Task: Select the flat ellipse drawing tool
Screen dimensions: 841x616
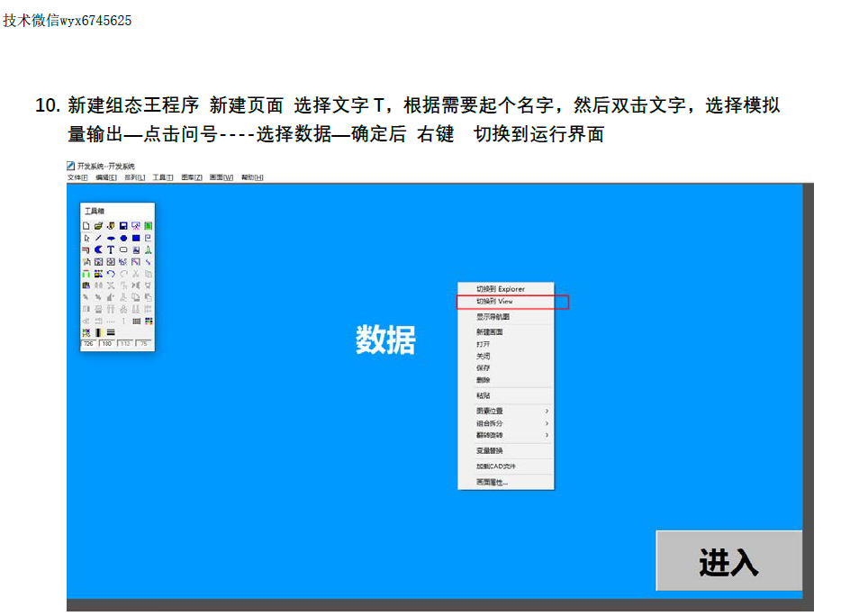Action: 111,238
